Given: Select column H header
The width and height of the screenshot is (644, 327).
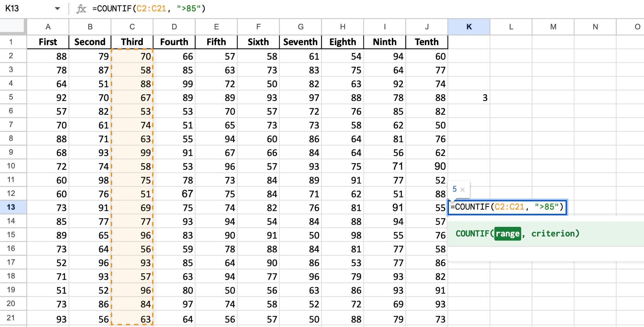Looking at the screenshot, I should 343,27.
